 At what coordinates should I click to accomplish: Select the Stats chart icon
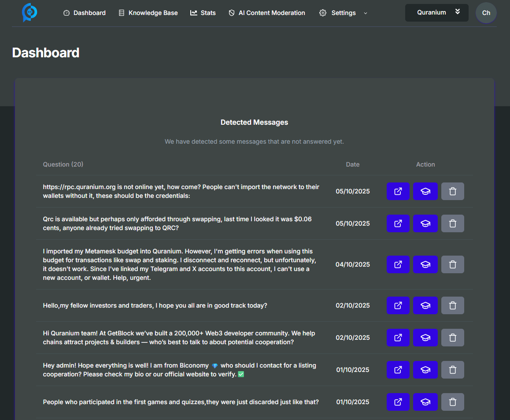coord(194,13)
